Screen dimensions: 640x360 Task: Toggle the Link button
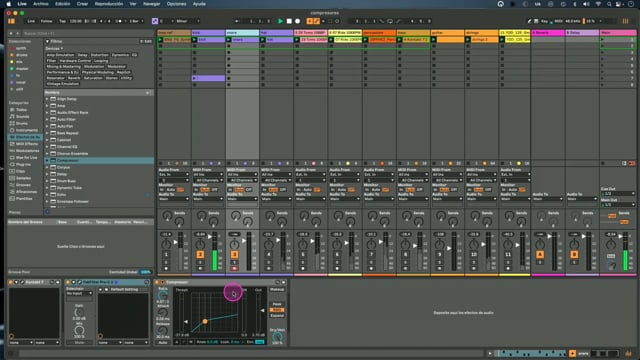(x=31, y=21)
